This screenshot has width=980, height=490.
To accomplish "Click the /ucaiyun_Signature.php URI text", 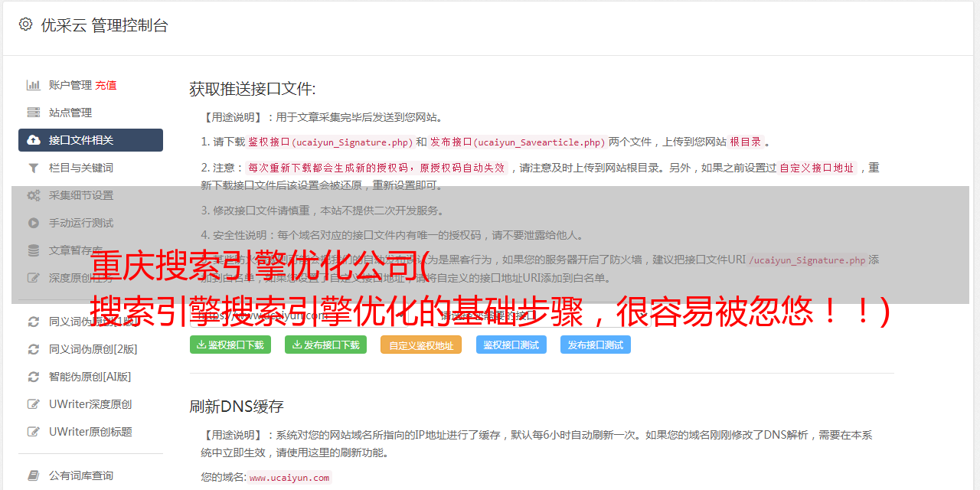I will coord(807,260).
